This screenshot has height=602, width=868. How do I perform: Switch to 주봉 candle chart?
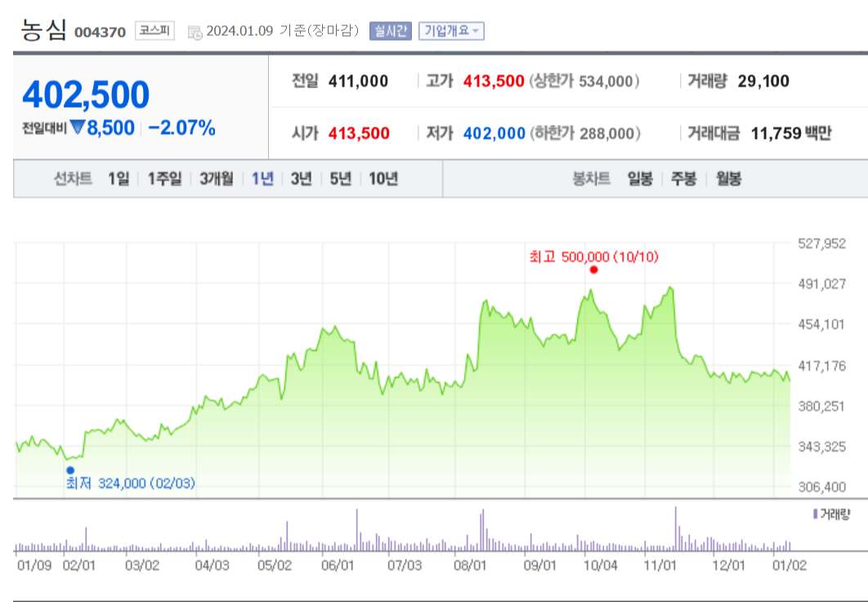tap(683, 179)
